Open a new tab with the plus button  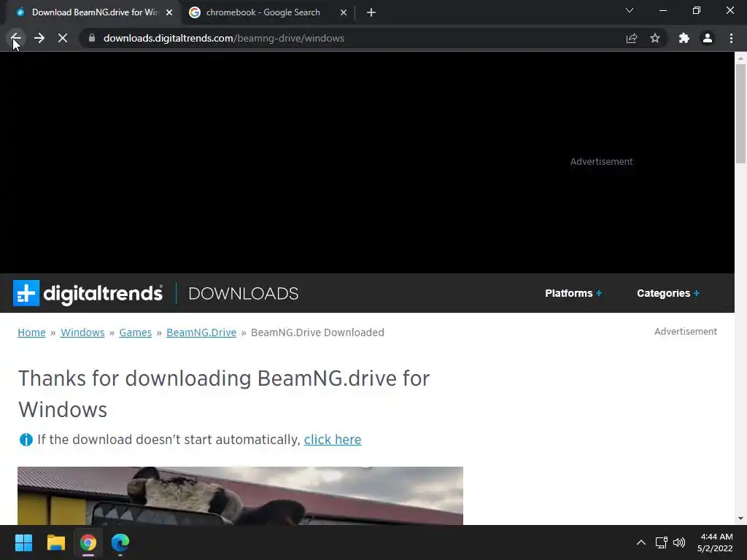(371, 12)
